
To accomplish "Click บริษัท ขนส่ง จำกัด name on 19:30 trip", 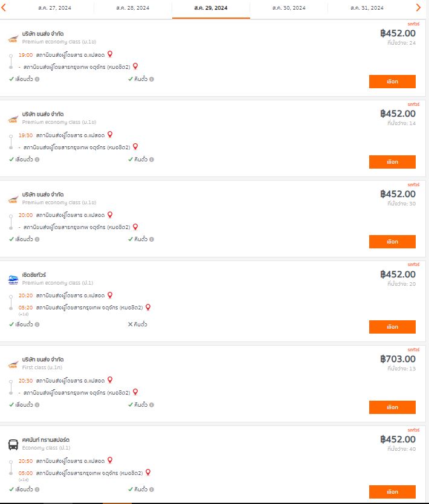I will point(43,114).
